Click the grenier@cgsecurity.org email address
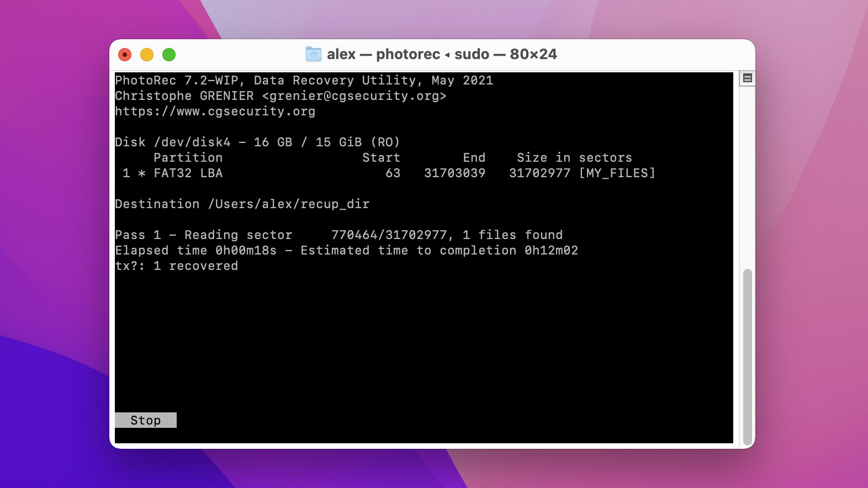This screenshot has height=488, width=868. tap(354, 96)
